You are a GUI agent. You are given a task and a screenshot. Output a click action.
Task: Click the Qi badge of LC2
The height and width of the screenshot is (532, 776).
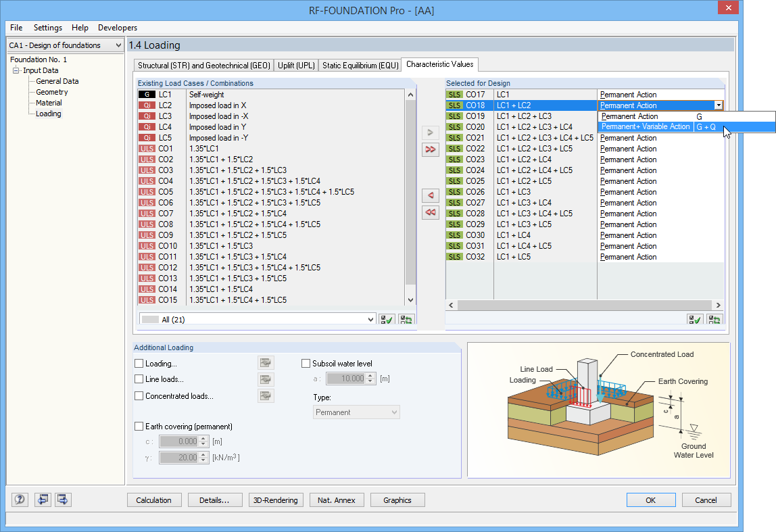[x=147, y=105]
